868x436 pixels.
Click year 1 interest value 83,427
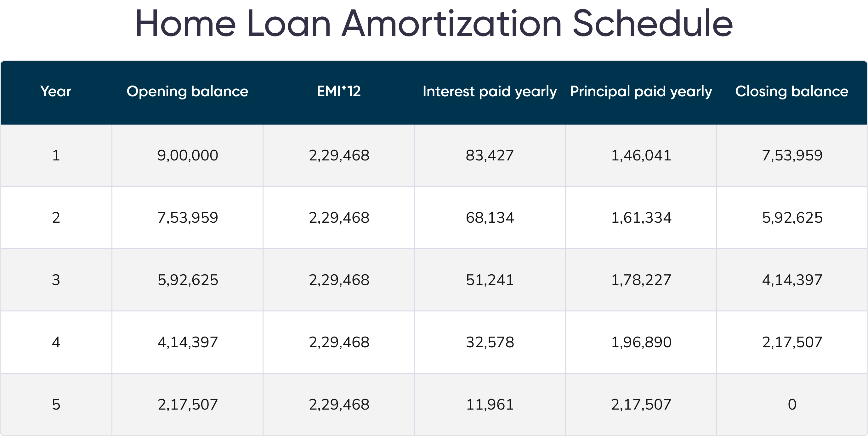click(x=490, y=155)
